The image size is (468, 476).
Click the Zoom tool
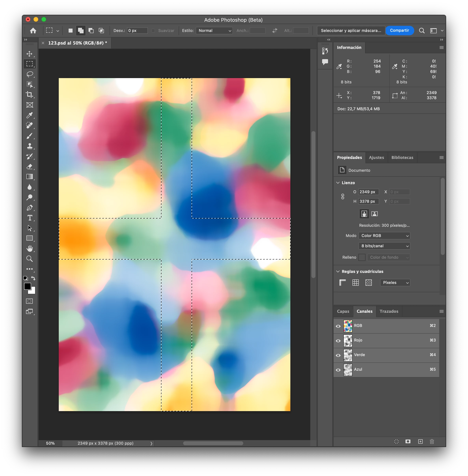coord(30,259)
